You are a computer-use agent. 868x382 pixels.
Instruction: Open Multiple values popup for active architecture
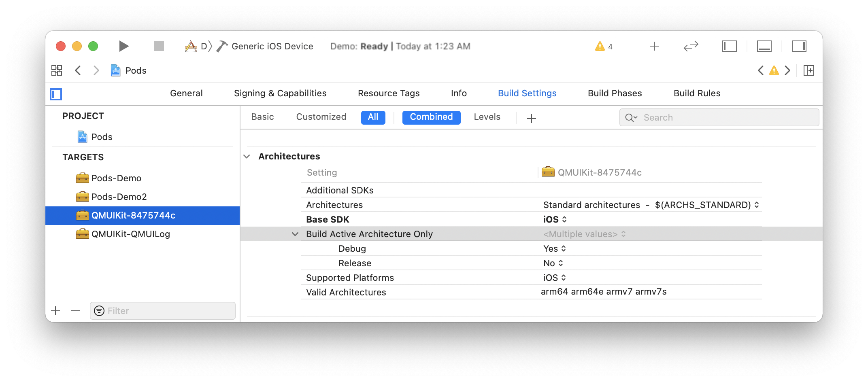585,234
